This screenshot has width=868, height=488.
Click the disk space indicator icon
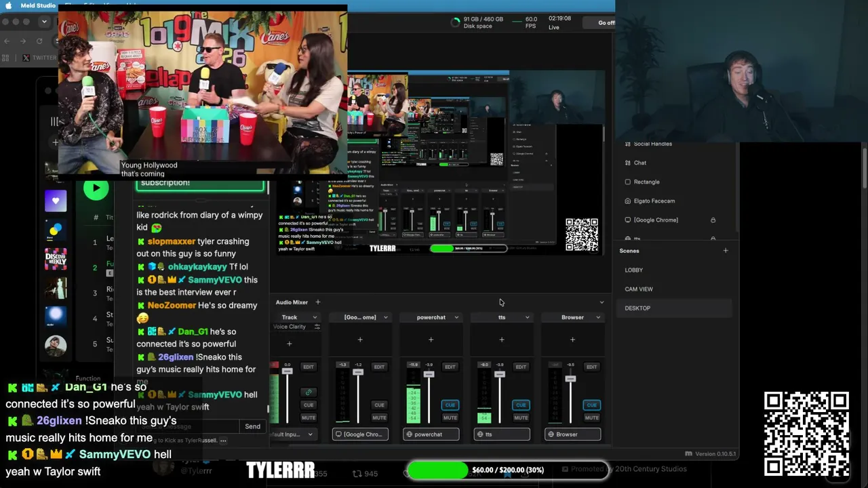coord(455,22)
